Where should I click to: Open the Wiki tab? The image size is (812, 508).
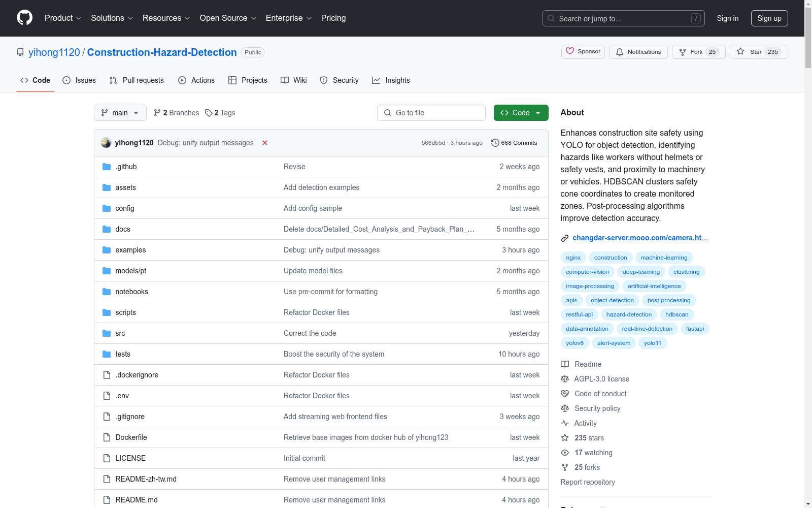click(294, 80)
